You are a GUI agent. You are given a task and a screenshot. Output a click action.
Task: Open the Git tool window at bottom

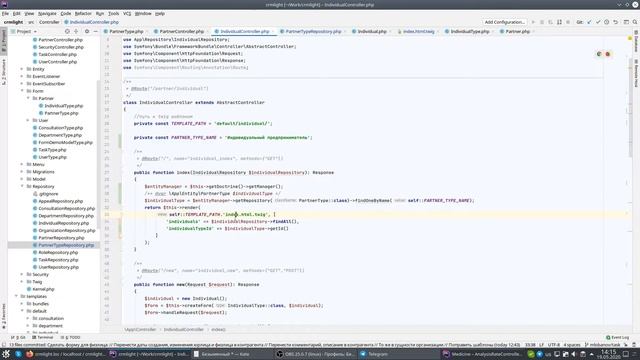[18, 338]
